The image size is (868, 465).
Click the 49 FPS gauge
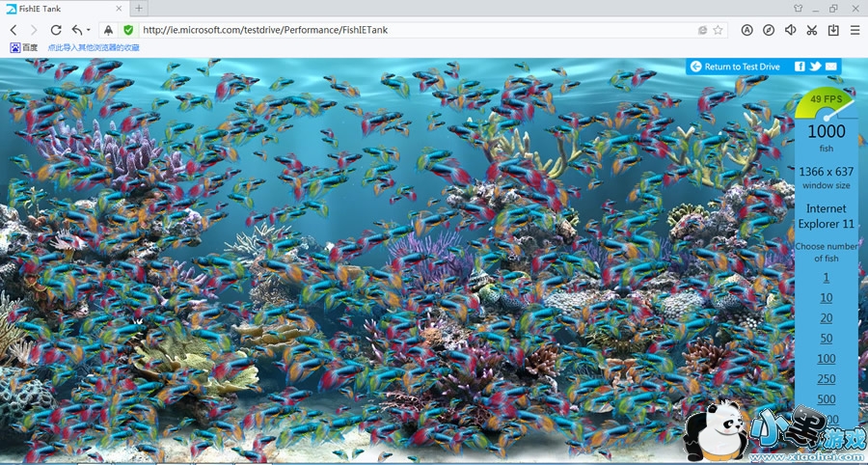826,103
